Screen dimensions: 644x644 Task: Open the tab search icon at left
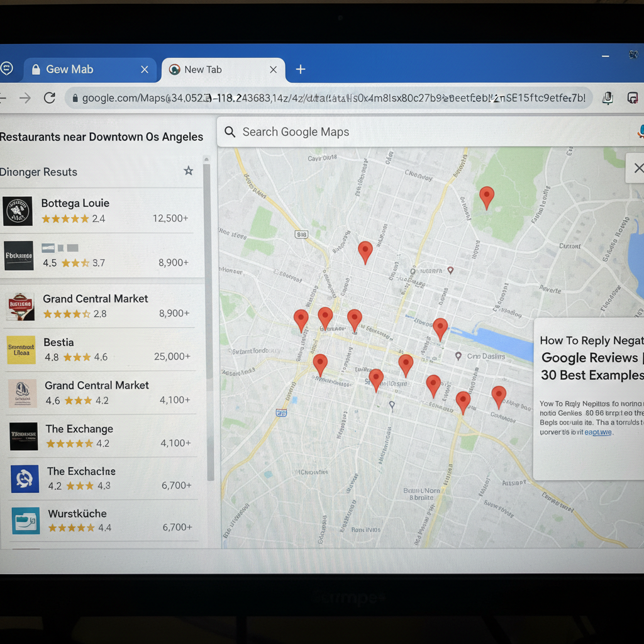(6, 68)
